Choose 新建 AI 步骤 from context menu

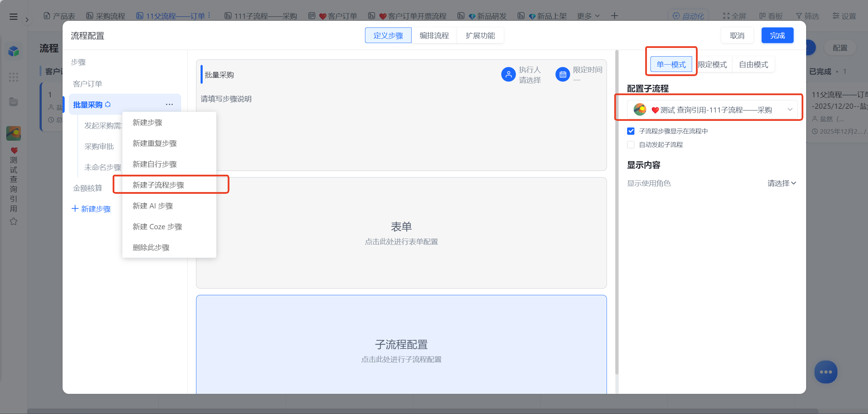169,206
